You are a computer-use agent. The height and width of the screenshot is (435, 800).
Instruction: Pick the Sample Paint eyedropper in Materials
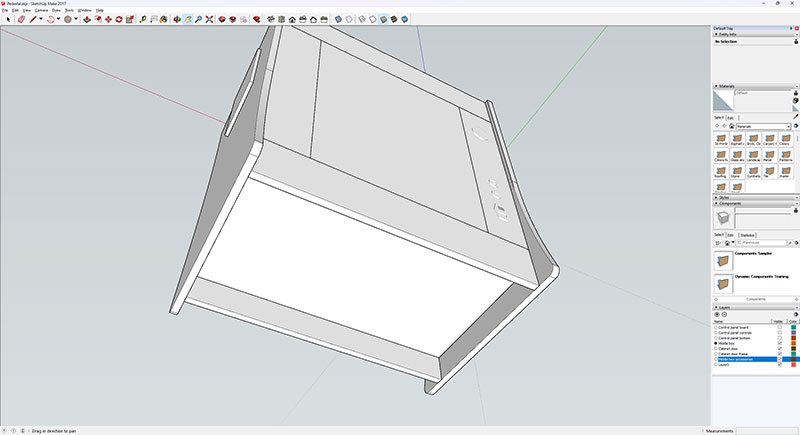click(x=795, y=117)
